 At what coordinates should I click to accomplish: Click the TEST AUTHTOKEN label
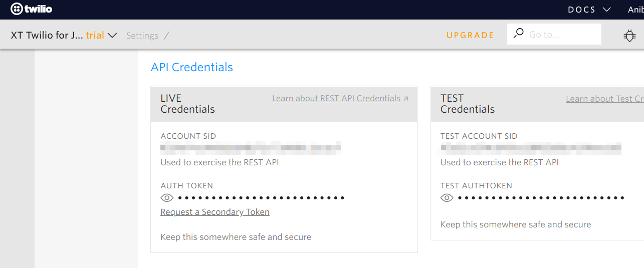click(477, 186)
